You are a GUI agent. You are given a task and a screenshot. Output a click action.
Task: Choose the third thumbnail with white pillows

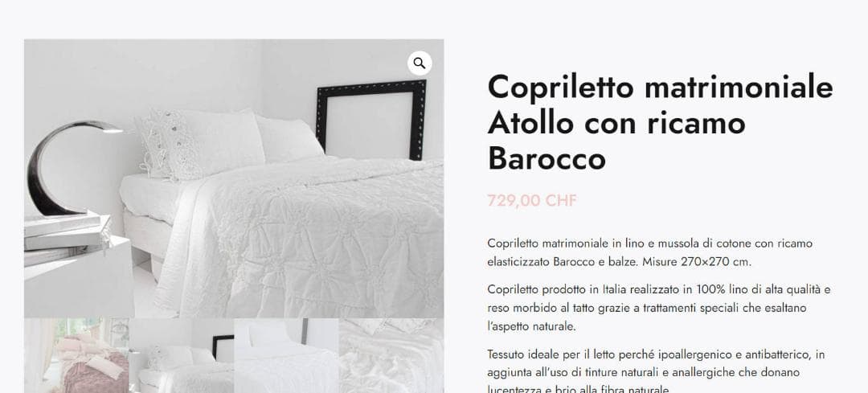pos(286,355)
